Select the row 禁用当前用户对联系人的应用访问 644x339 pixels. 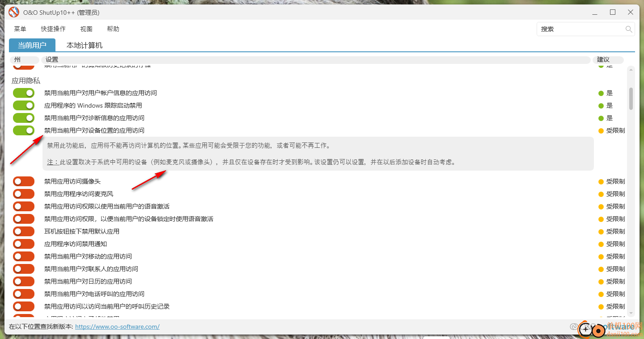[91, 269]
